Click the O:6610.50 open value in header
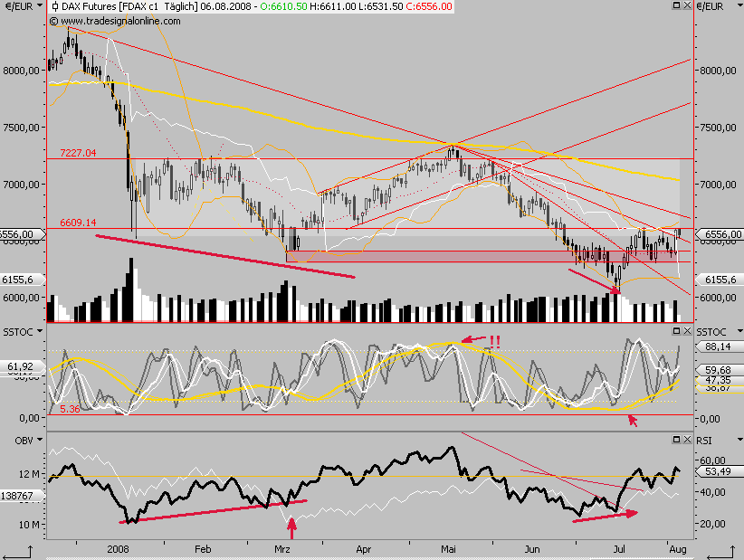 click(283, 6)
